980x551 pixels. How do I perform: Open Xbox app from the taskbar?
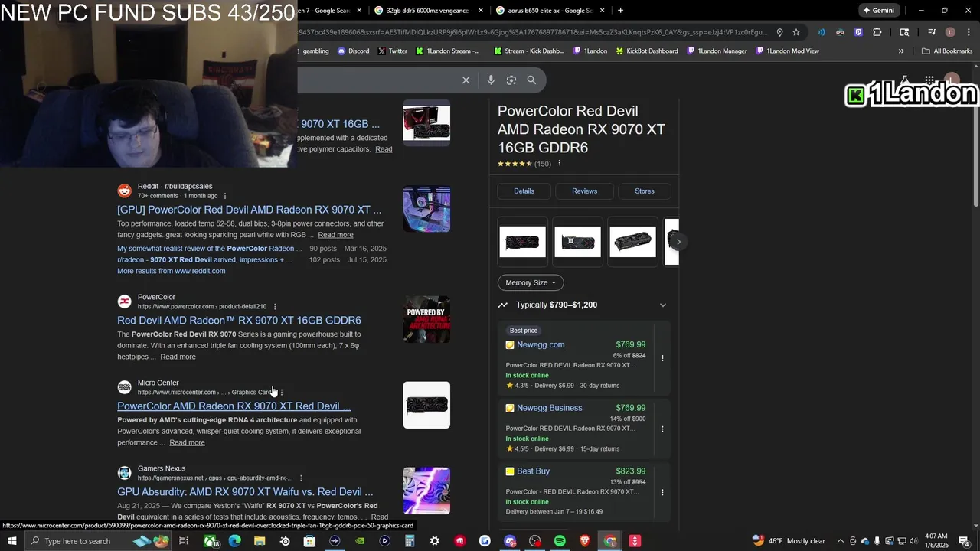[210, 541]
